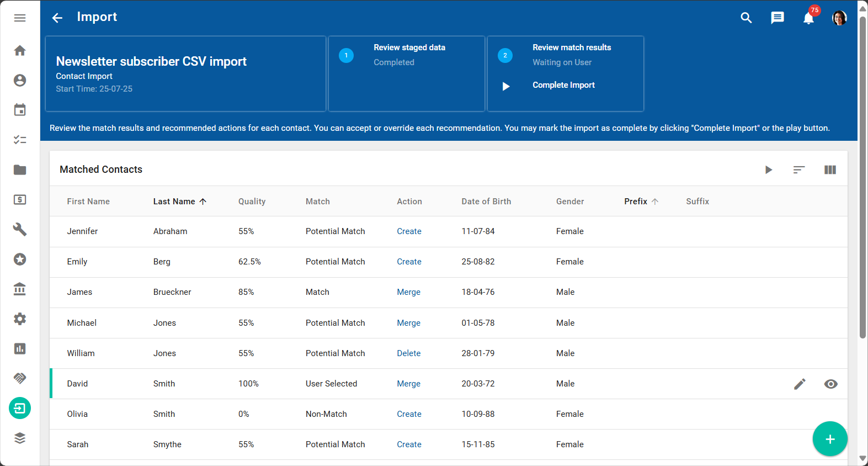Click Complete Import in step panel
This screenshot has height=466, width=868.
[x=563, y=85]
